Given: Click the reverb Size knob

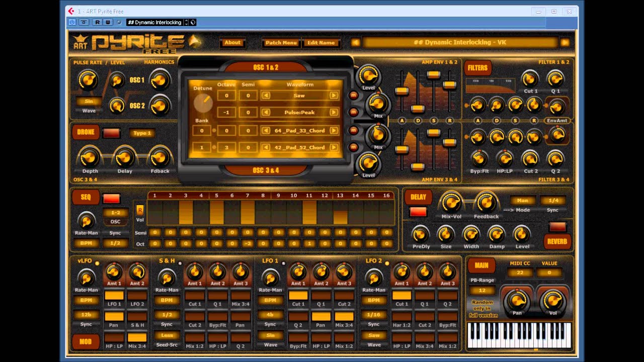Looking at the screenshot, I should point(445,234).
